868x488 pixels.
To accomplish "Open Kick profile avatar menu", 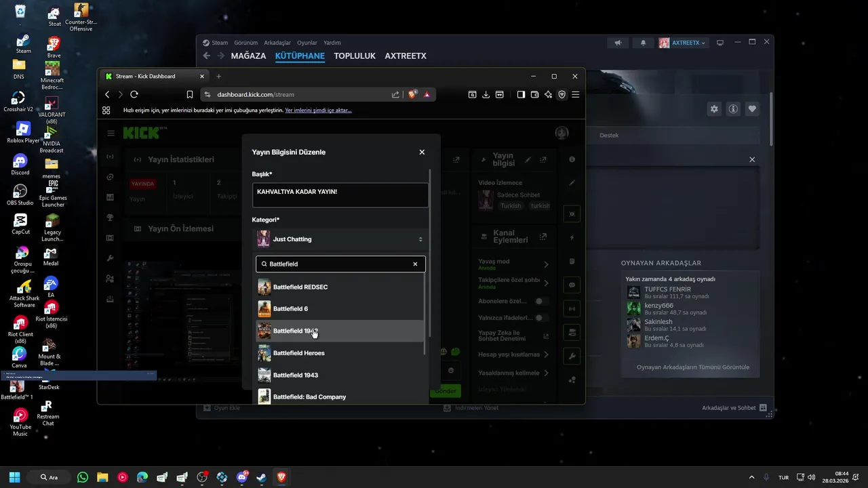I will [561, 133].
